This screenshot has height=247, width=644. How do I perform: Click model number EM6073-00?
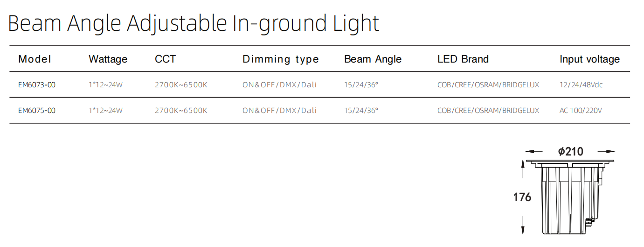click(37, 85)
